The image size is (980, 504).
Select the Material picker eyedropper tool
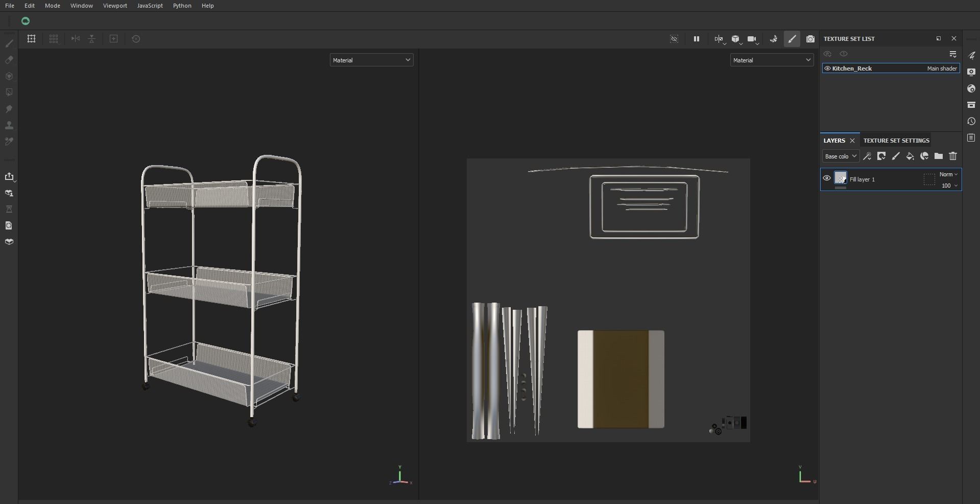point(9,142)
